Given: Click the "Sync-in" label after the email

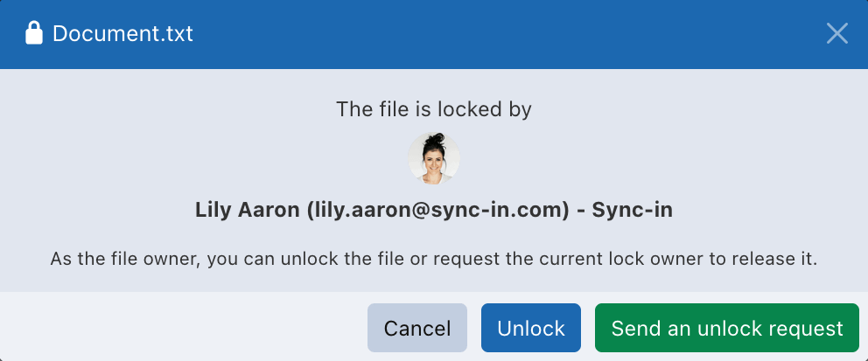Looking at the screenshot, I should point(633,211).
